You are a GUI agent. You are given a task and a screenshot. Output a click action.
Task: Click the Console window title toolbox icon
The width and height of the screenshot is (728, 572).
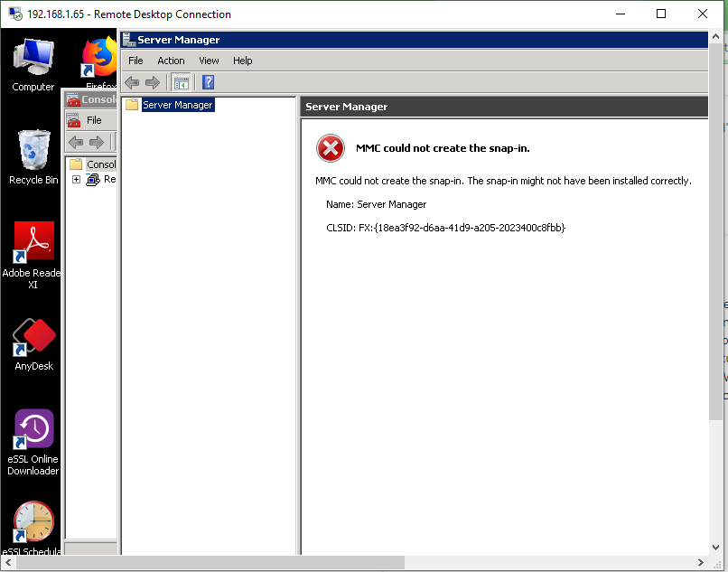click(73, 99)
